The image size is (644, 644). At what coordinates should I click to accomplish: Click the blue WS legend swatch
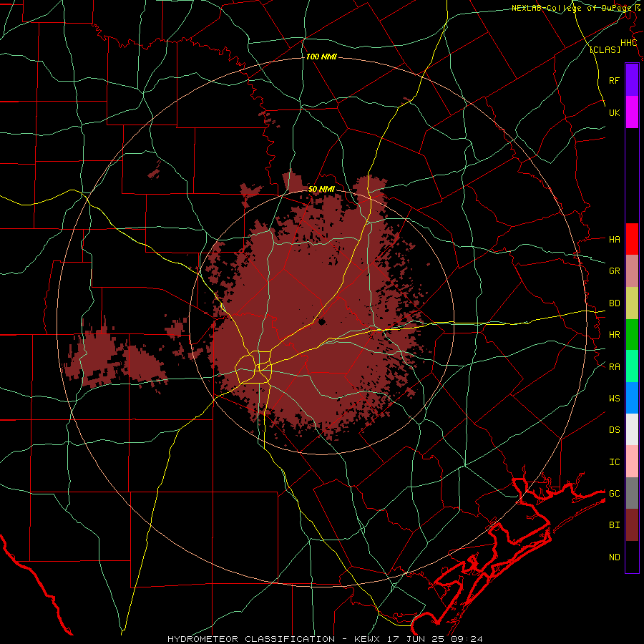pyautogui.click(x=632, y=398)
